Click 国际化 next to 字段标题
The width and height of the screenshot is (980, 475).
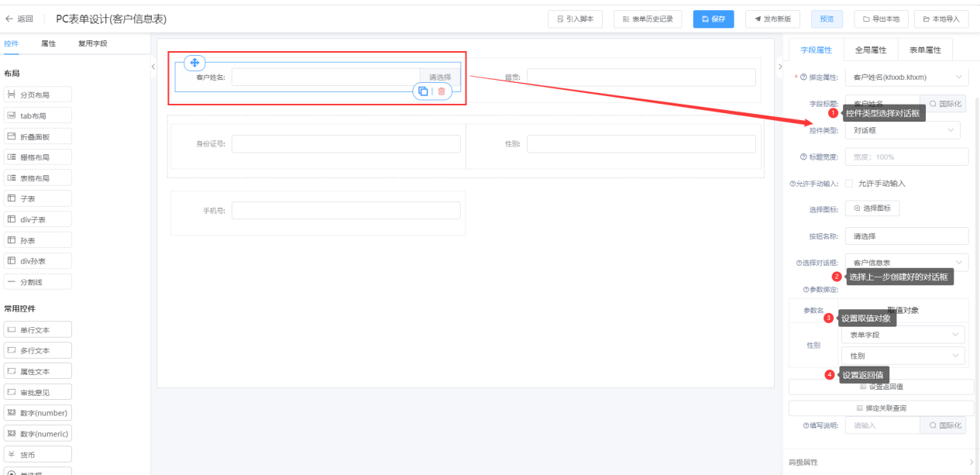(x=944, y=103)
